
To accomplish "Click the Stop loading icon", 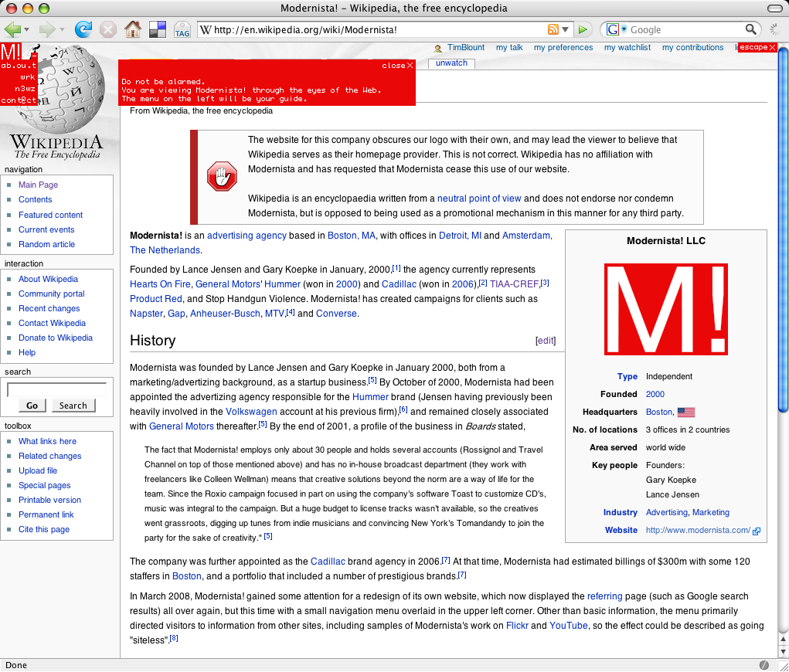I will click(107, 29).
